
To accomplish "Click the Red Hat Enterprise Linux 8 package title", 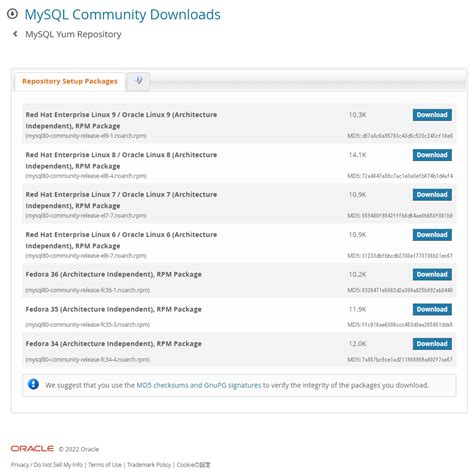I will click(121, 160).
